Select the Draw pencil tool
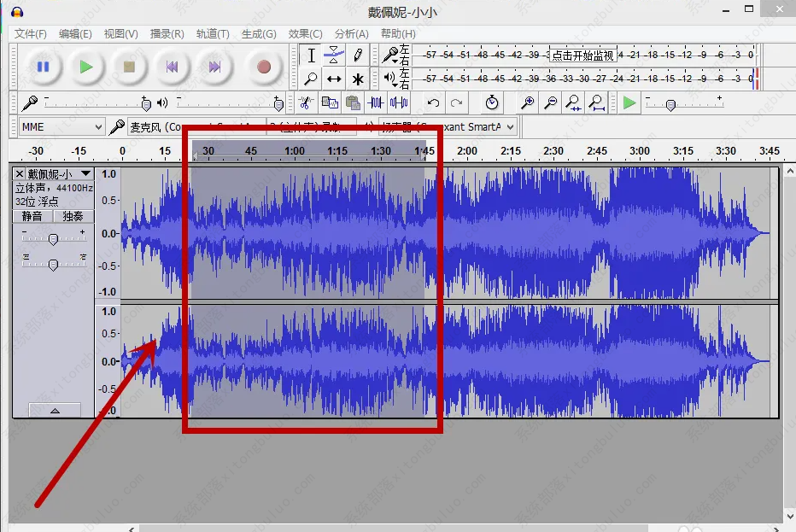 click(357, 56)
